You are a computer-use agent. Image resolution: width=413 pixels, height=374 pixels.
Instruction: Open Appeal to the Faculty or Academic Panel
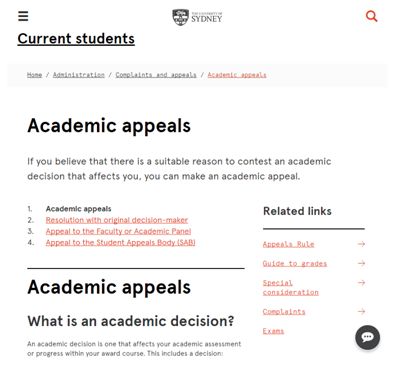pyautogui.click(x=119, y=231)
